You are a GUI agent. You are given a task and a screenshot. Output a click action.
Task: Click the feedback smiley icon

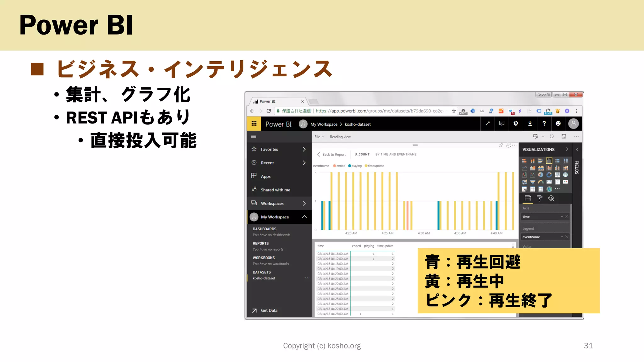coord(558,124)
